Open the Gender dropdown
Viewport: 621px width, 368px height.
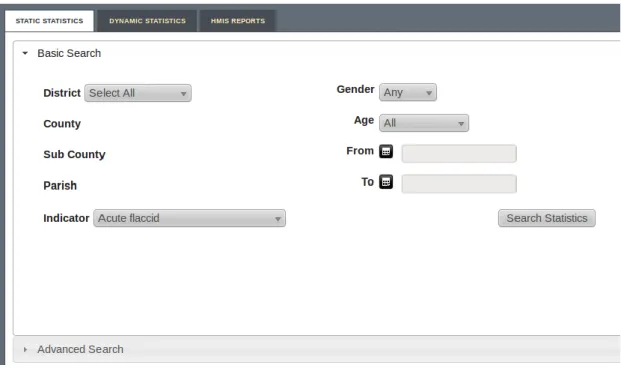coord(408,92)
